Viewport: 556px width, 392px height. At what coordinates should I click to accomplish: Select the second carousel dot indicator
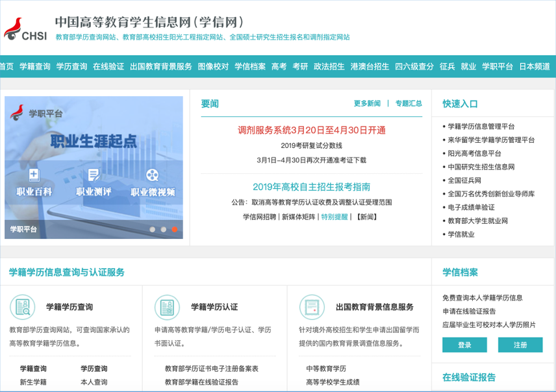point(163,229)
